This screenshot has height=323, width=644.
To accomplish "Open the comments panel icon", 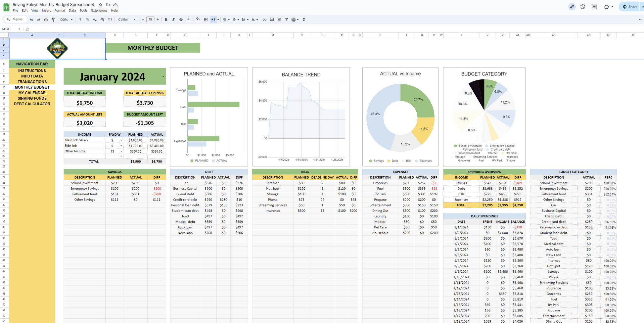I will 594,7.
